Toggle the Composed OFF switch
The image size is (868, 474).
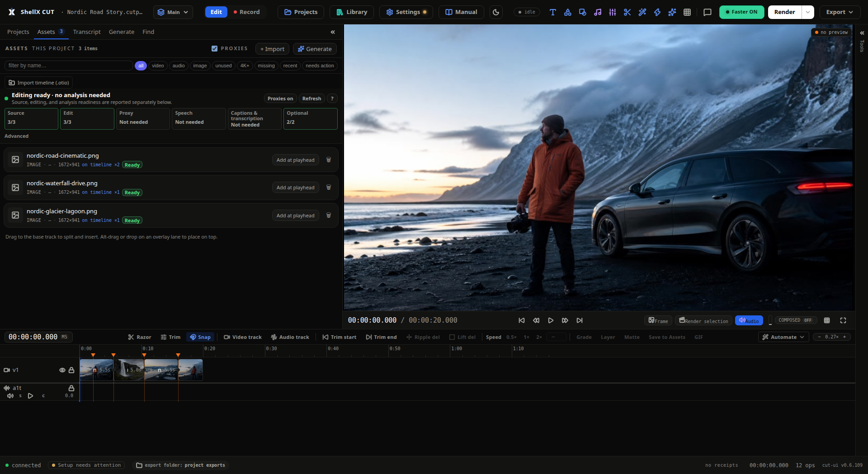795,320
